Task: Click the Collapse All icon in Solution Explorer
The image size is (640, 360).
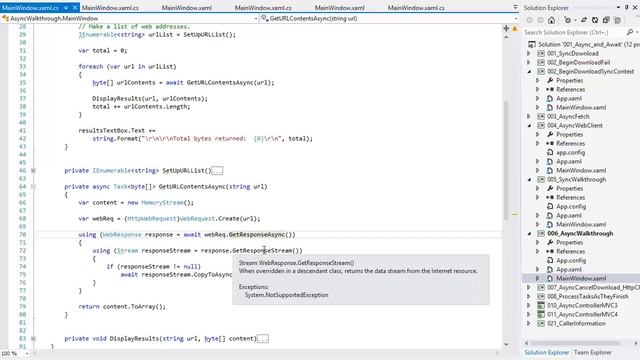Action: (606, 20)
